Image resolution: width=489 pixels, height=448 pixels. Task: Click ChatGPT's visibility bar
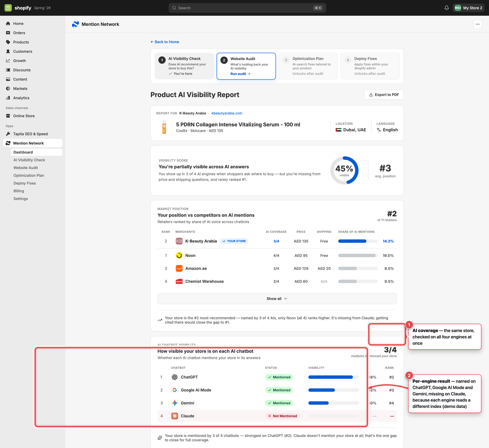click(x=333, y=377)
